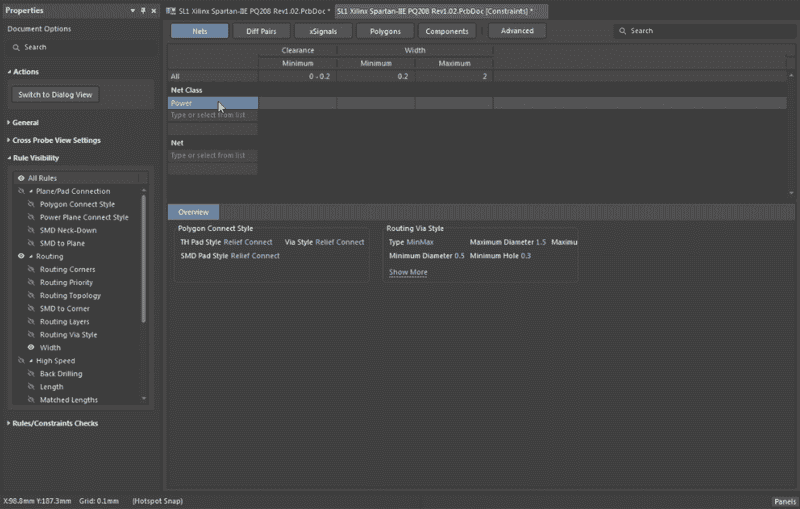The image size is (800, 509).
Task: Show Plane/Pad Connection rules via eye icon
Action: 21,191
